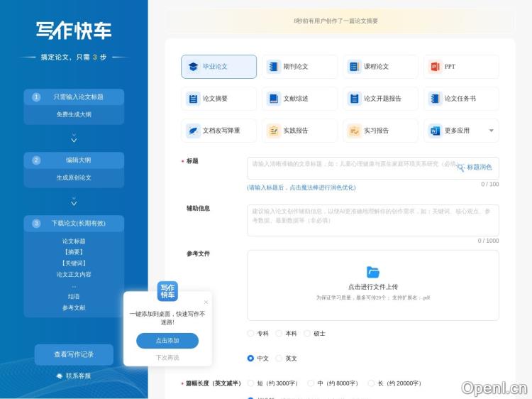Click the 文档改写降重 tab
The width and height of the screenshot is (532, 399).
(219, 131)
